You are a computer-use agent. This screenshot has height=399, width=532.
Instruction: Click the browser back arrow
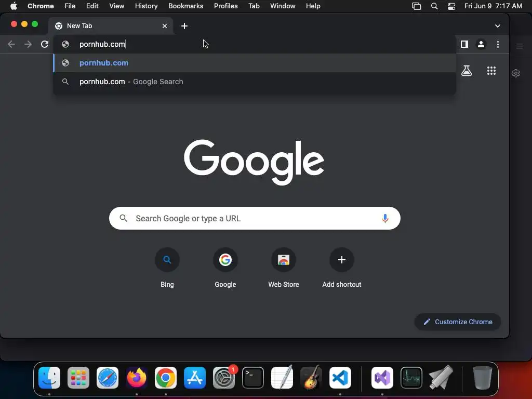[x=11, y=44]
